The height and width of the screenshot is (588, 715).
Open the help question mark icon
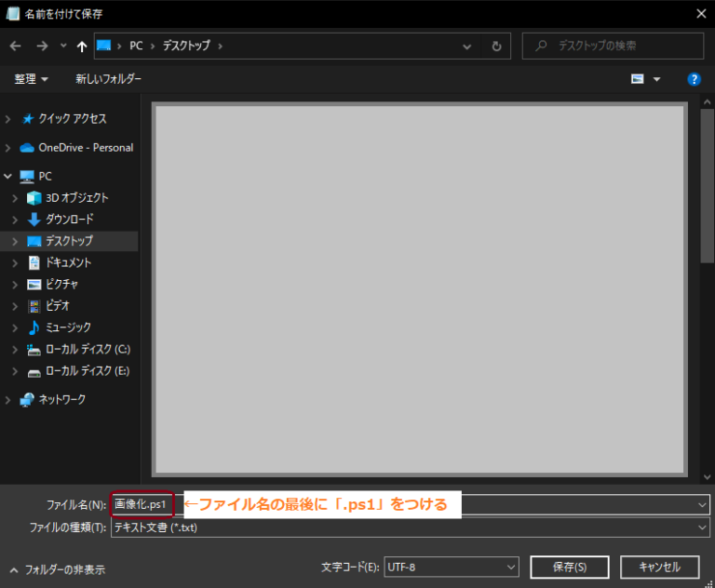(694, 79)
